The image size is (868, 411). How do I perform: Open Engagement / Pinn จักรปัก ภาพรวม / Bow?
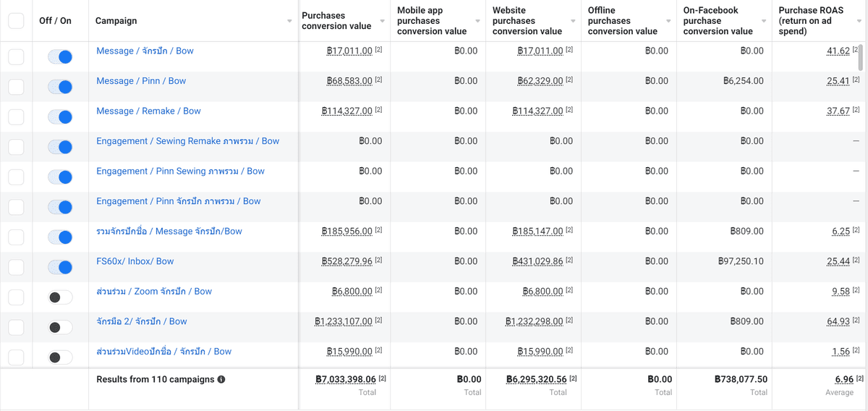click(x=178, y=201)
